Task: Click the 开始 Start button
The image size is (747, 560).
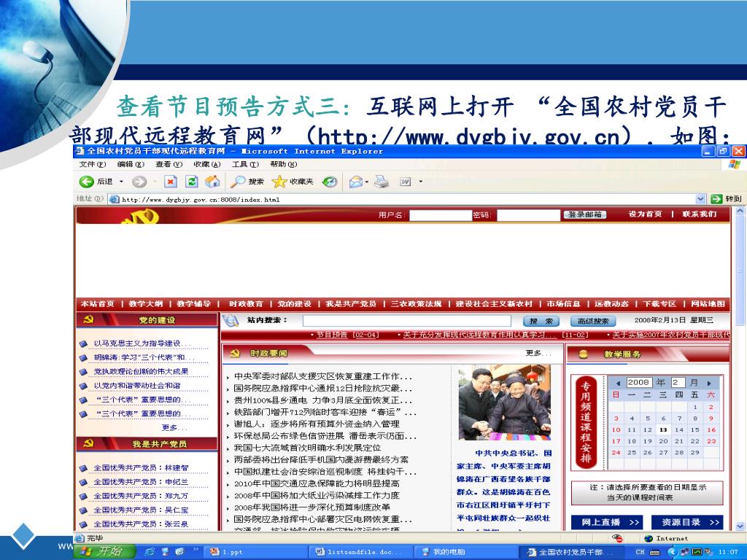Action: click(105, 551)
